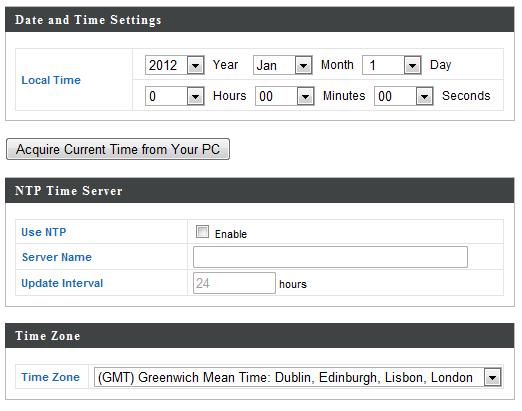The image size is (522, 411).
Task: Expand the Month dropdown showing Jan
Action: click(x=283, y=65)
